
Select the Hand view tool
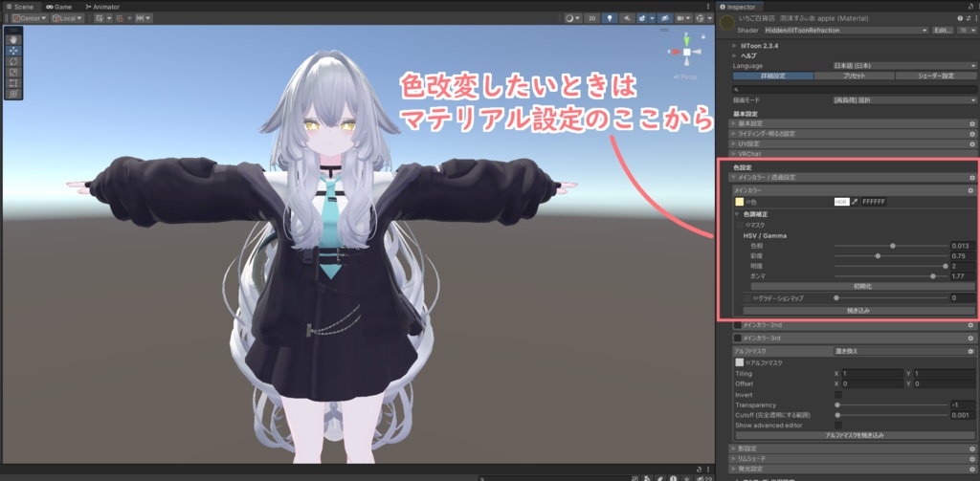pos(13,40)
